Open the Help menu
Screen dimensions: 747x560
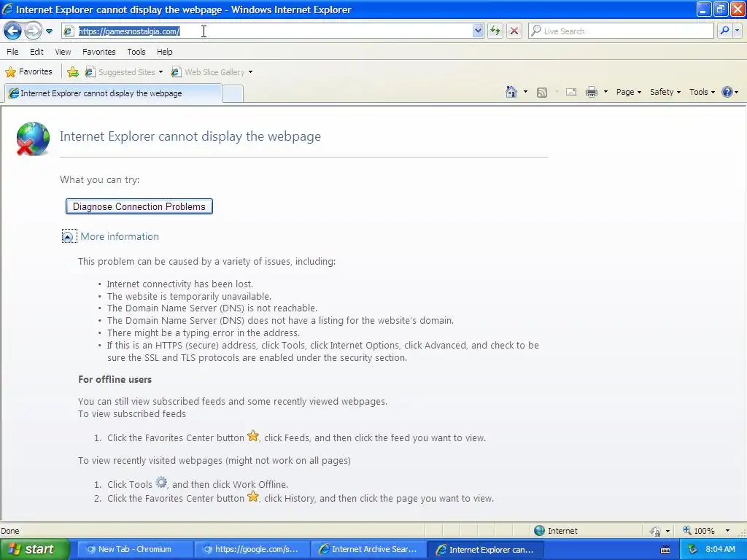165,52
